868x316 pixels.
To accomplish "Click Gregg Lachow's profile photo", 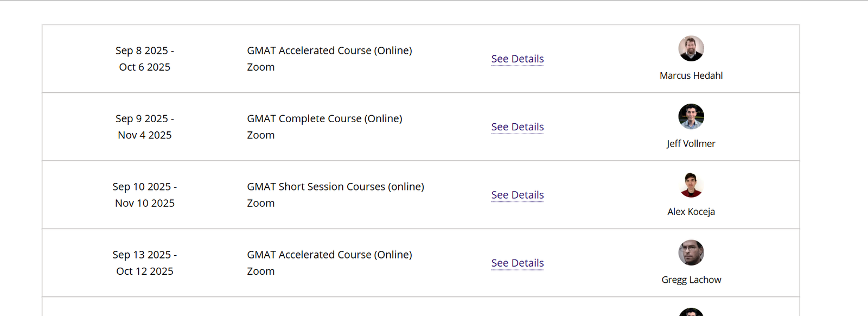I will point(691,252).
